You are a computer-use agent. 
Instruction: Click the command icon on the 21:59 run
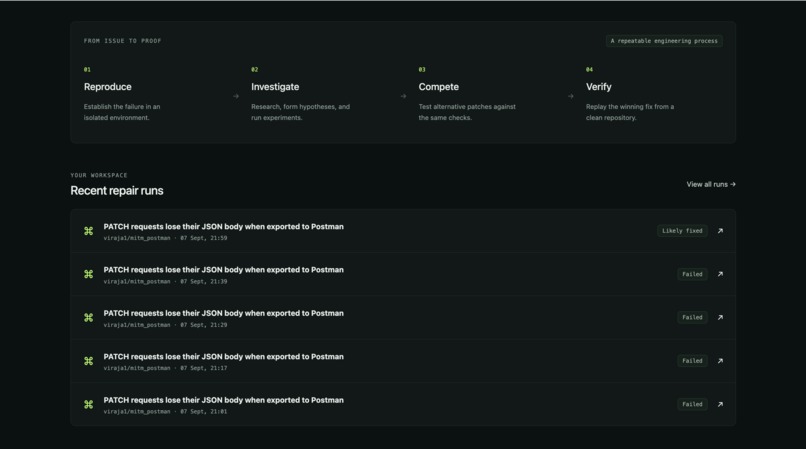[x=88, y=231]
